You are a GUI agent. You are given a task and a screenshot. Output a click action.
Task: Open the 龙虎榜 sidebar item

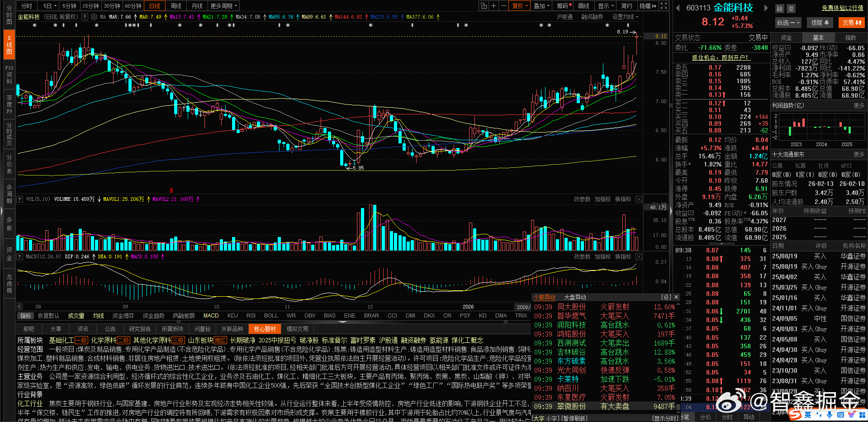9,284
